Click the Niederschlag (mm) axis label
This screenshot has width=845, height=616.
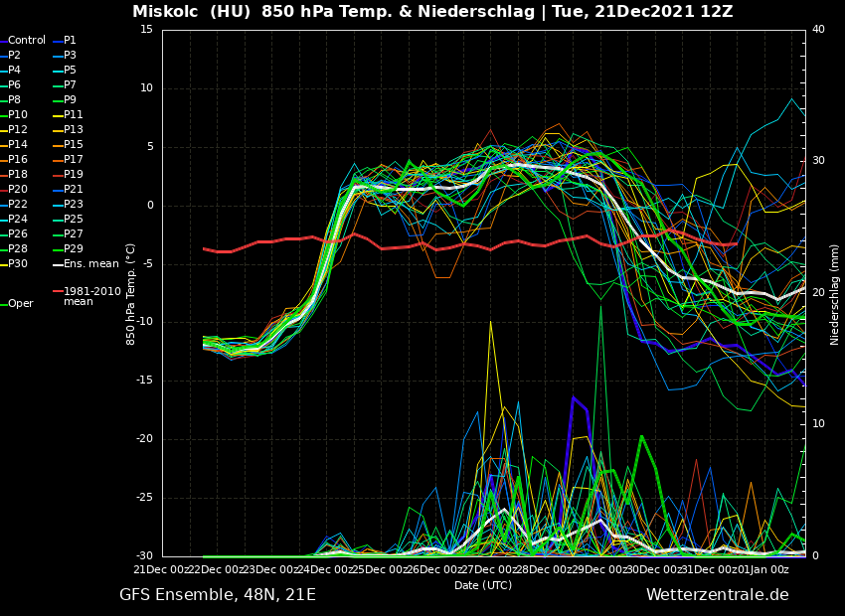tap(835, 293)
